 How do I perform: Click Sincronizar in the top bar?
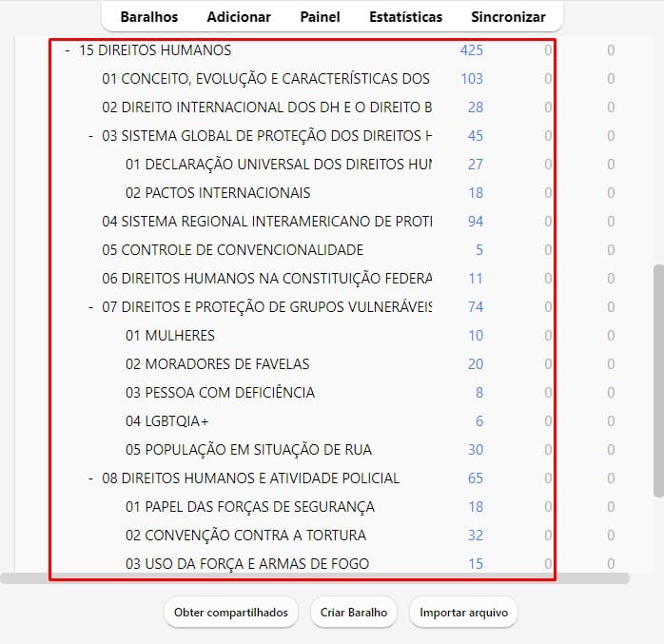pyautogui.click(x=508, y=17)
